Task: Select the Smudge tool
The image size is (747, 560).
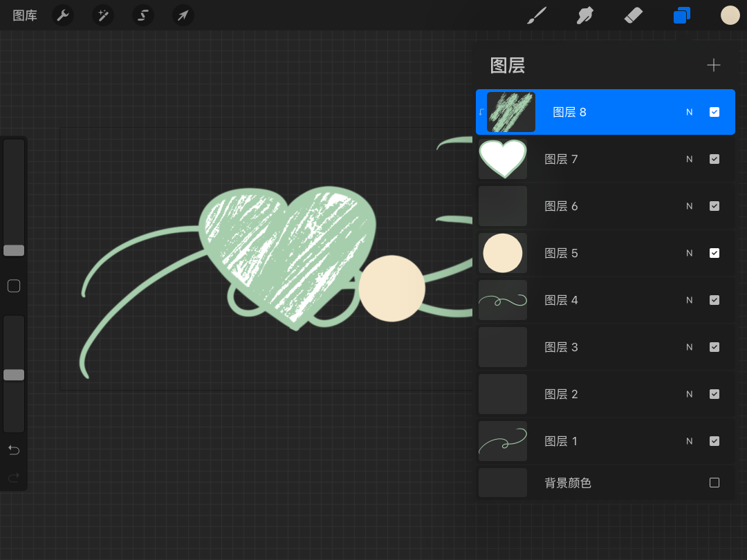Action: click(x=585, y=15)
